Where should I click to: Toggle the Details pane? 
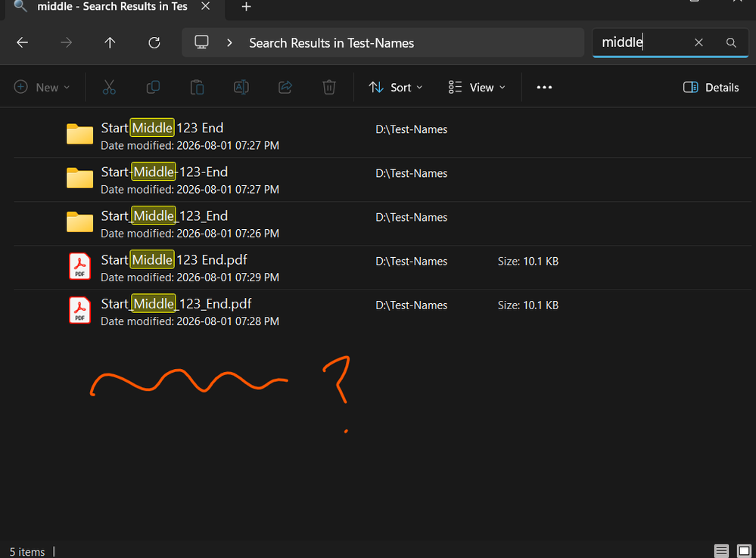click(x=711, y=87)
